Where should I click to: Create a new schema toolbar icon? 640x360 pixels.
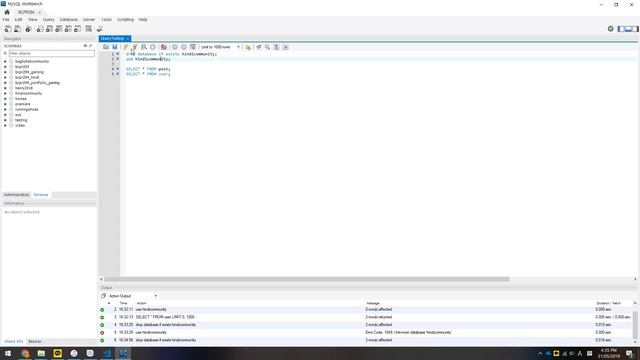click(40, 29)
